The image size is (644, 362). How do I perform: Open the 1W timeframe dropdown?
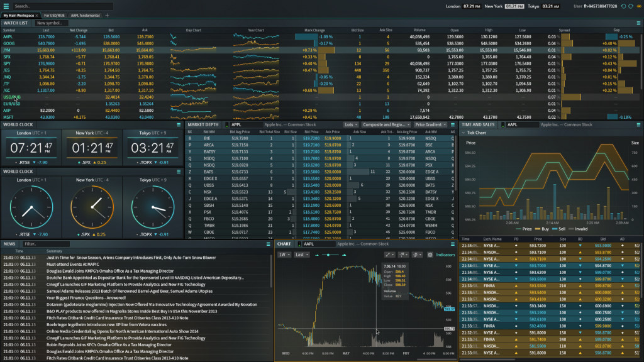pyautogui.click(x=285, y=255)
